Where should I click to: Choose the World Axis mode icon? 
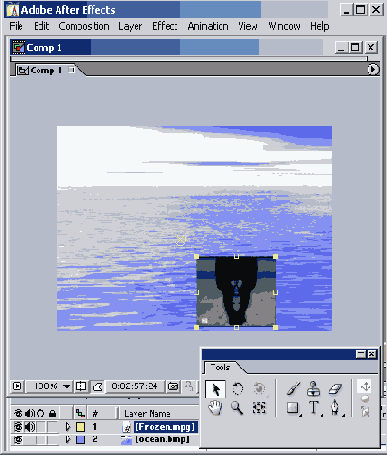coord(365,399)
